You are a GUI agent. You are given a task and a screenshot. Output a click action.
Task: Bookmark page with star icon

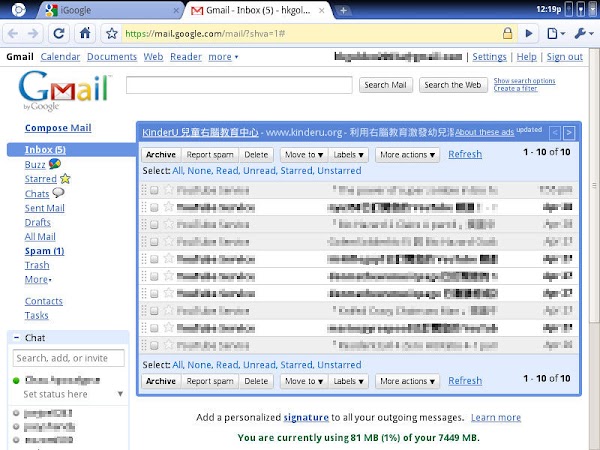click(112, 34)
